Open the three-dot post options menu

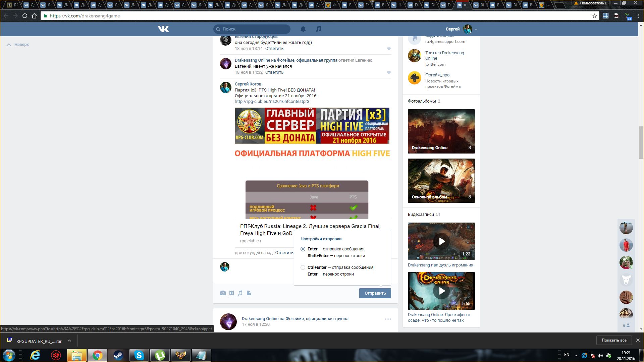tap(388, 319)
